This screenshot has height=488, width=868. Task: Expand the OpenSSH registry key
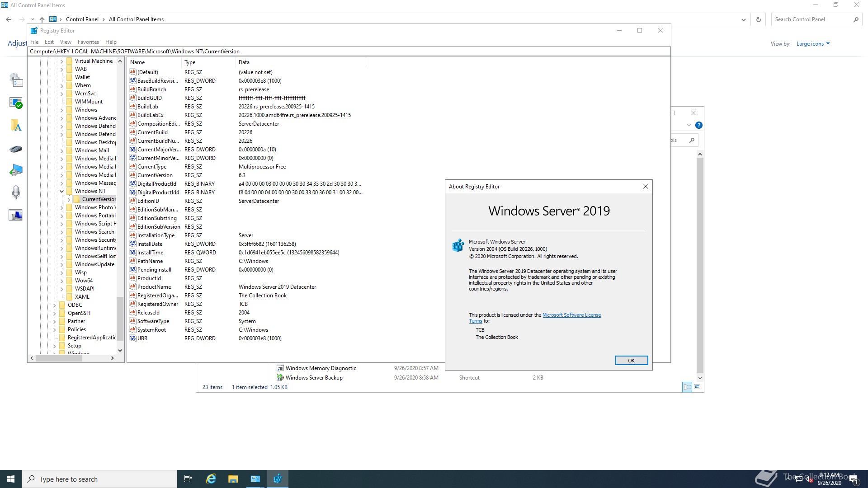click(55, 313)
